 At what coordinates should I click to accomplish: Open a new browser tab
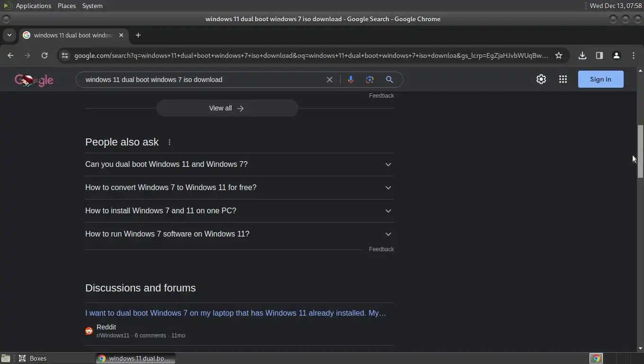[138, 35]
